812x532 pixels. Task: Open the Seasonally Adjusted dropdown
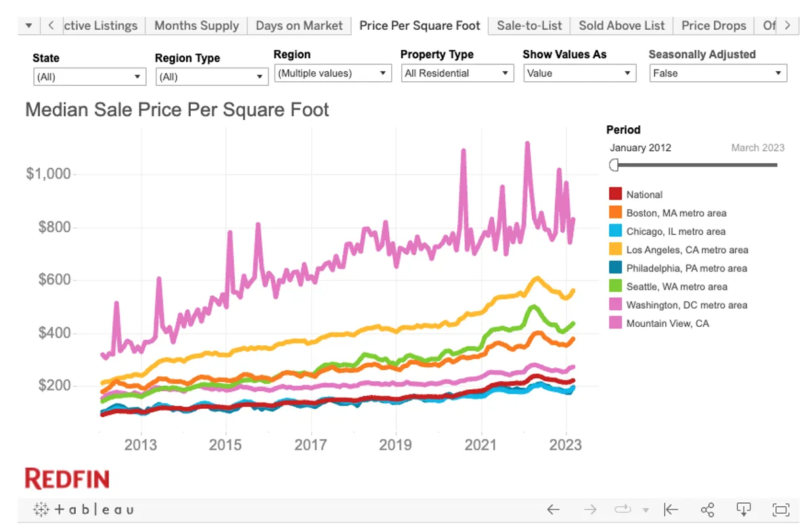click(x=718, y=73)
